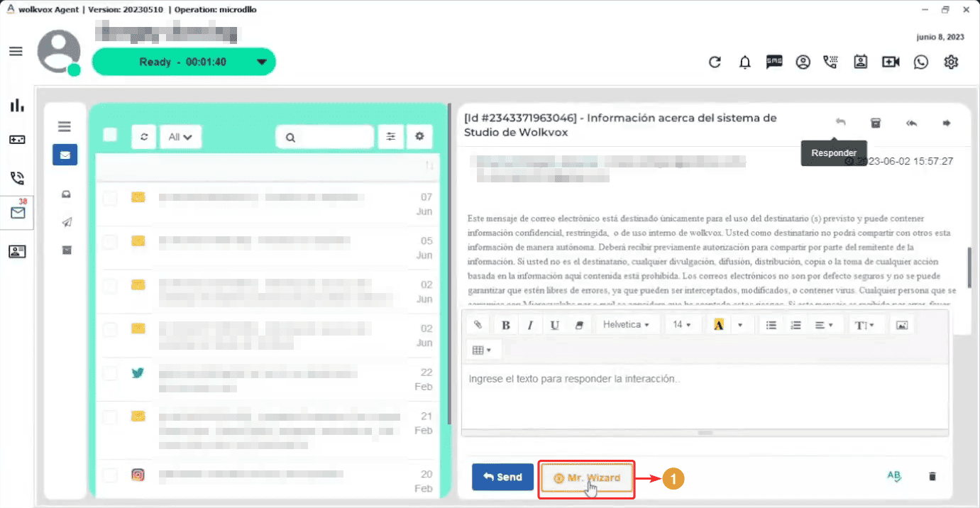980x508 pixels.
Task: Open the mail inbox with the 38 badge
Action: pyautogui.click(x=18, y=212)
